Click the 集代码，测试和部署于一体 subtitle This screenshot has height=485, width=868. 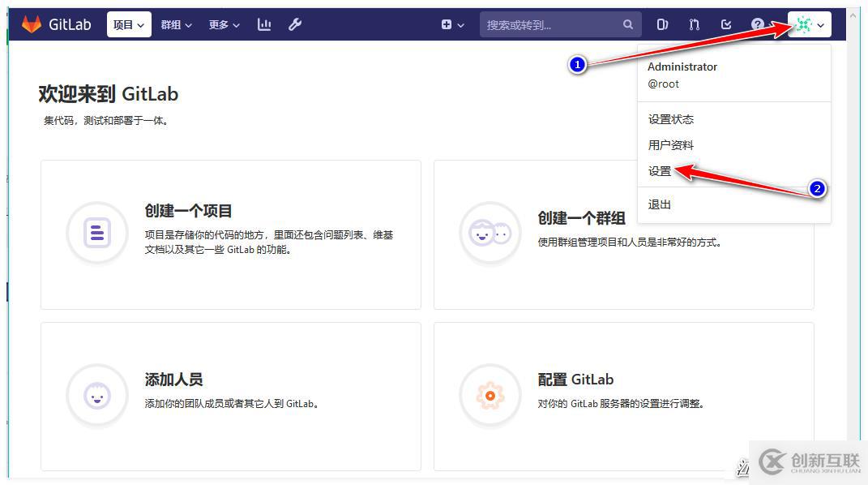point(105,121)
